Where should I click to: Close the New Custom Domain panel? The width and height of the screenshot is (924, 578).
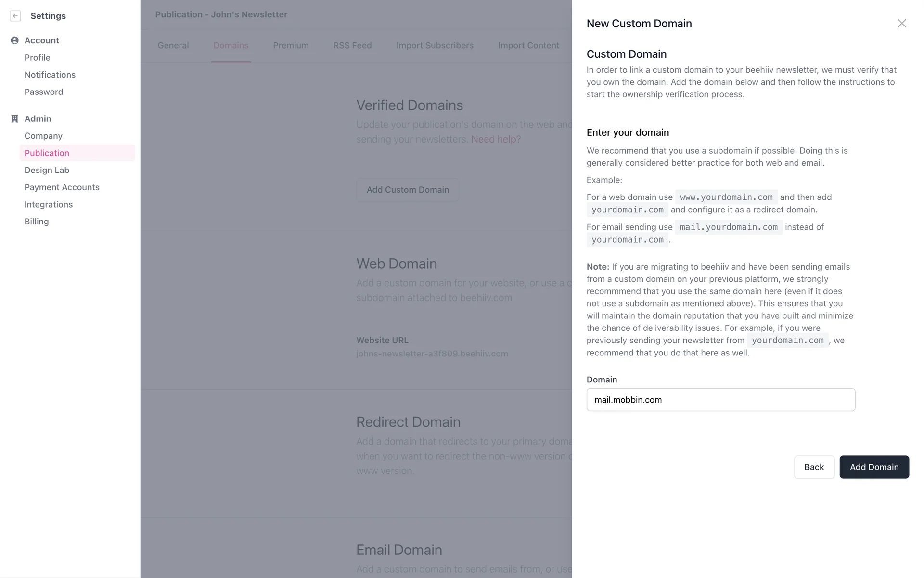[901, 24]
